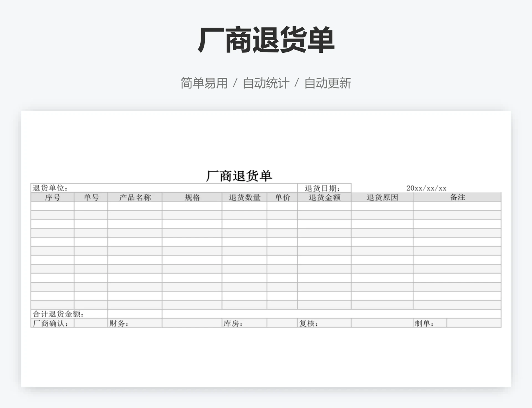Click the 退货数量 column header
The height and width of the screenshot is (408, 532).
pos(244,198)
